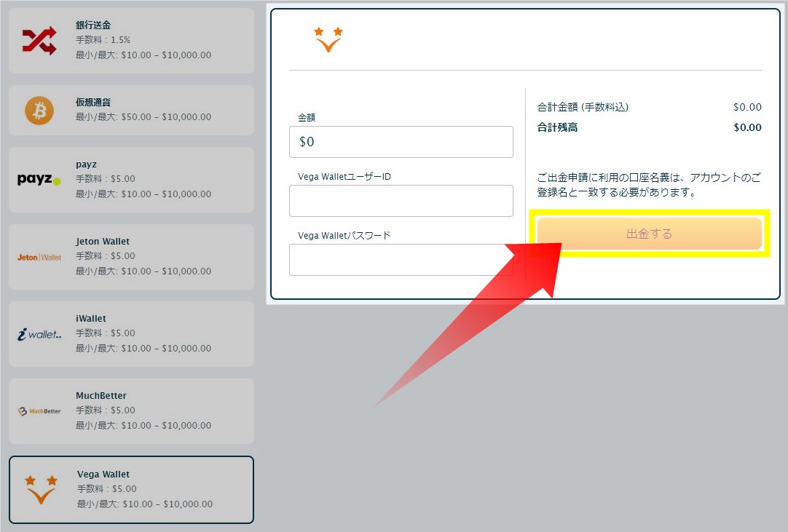788x532 pixels.
Task: Click the payz logo icon
Action: click(x=39, y=179)
